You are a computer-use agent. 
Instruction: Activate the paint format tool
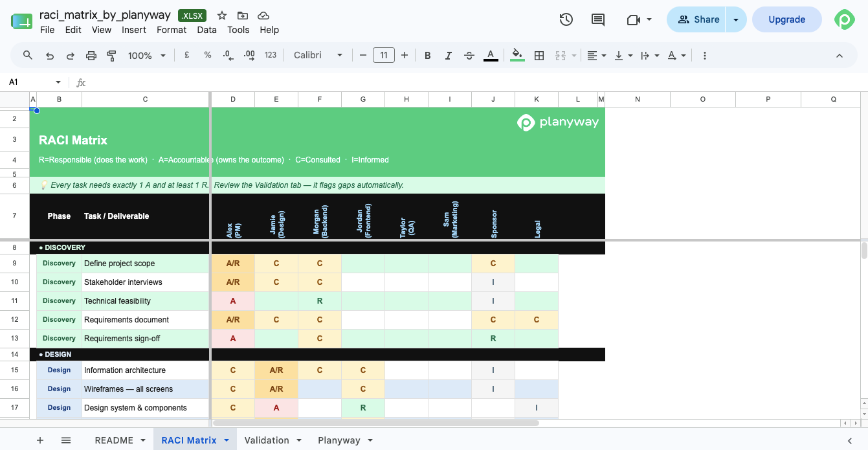click(111, 56)
